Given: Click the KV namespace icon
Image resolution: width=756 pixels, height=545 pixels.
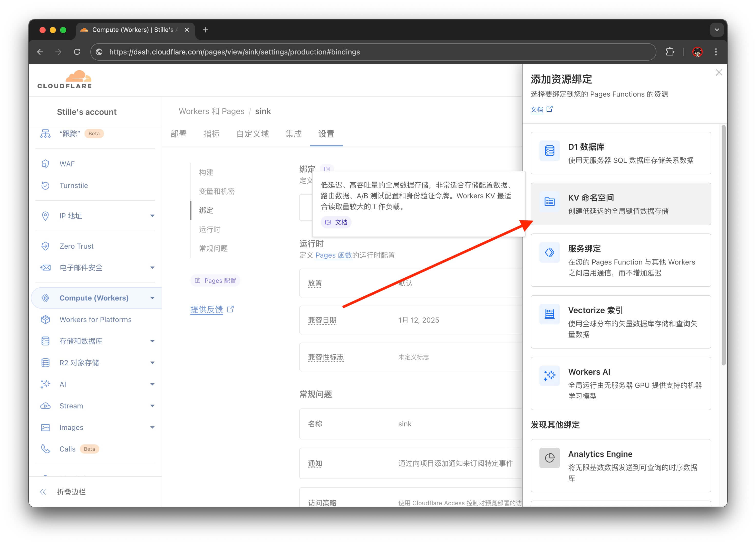Looking at the screenshot, I should 549,201.
